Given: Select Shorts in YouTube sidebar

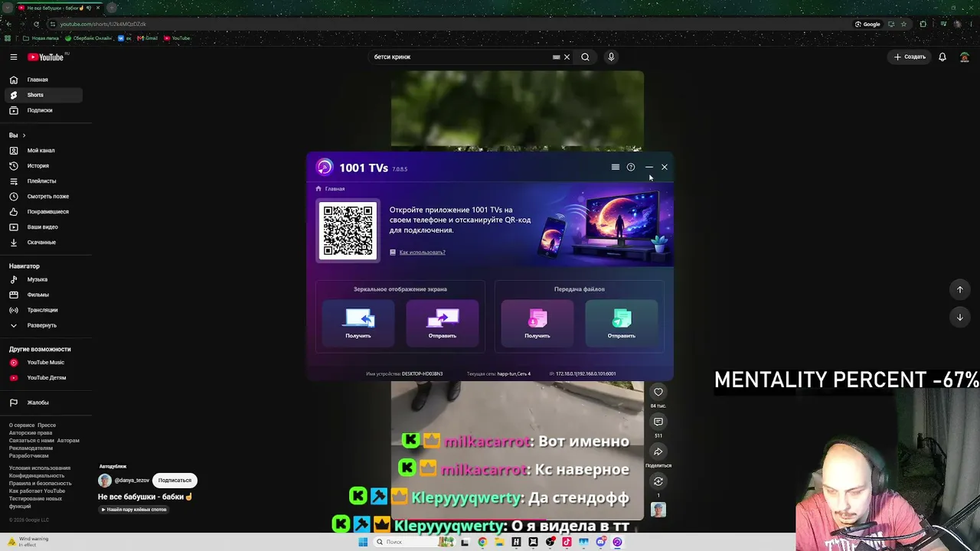Looking at the screenshot, I should coord(43,95).
